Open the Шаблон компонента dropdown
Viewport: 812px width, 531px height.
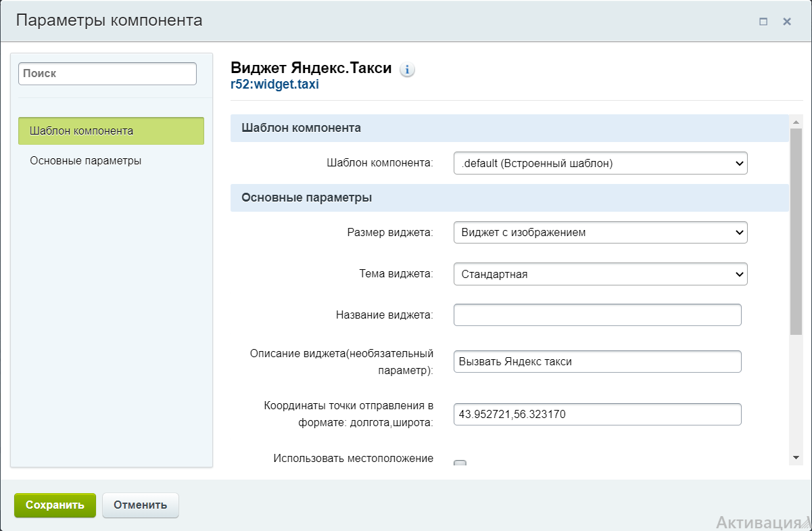pyautogui.click(x=600, y=163)
